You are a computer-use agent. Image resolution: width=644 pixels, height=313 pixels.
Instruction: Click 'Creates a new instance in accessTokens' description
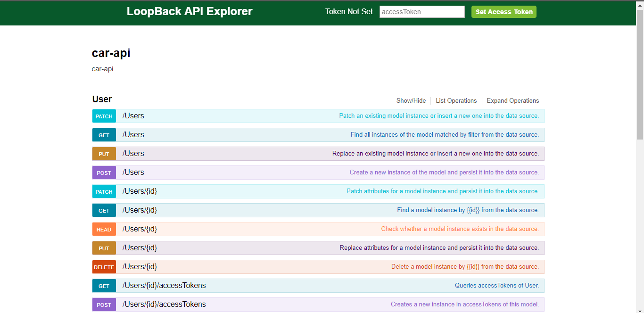click(465, 305)
